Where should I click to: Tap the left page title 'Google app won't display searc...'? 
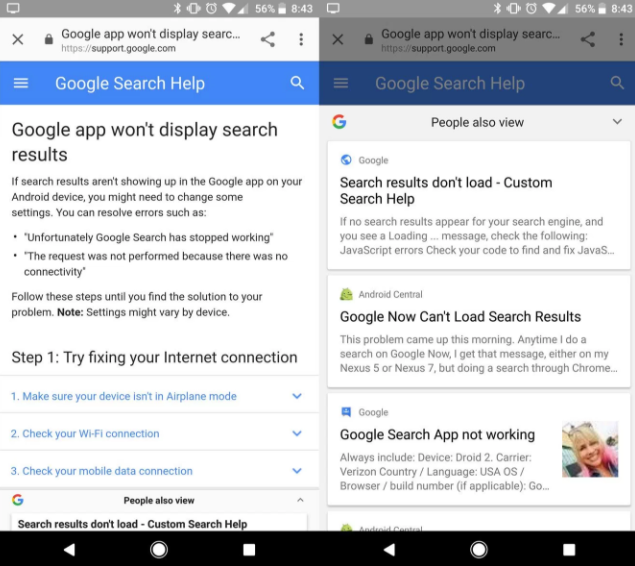point(151,34)
